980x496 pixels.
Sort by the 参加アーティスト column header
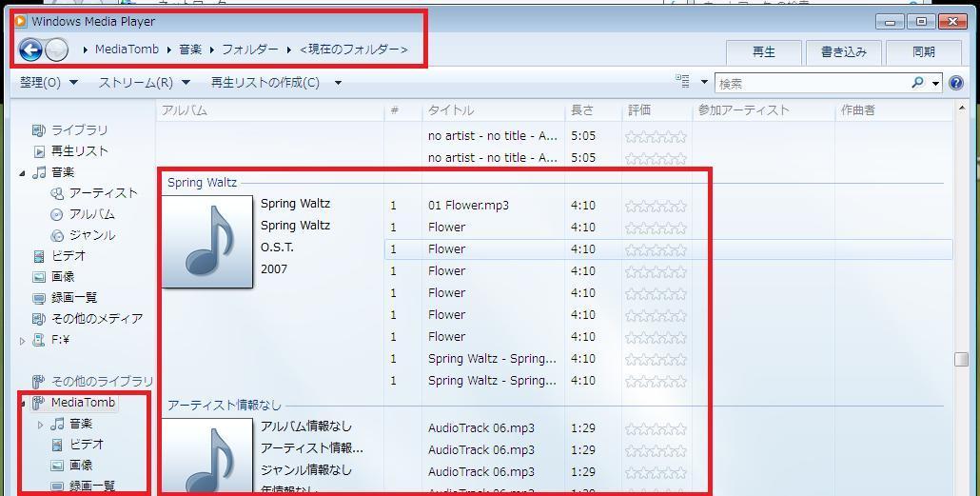click(764, 110)
